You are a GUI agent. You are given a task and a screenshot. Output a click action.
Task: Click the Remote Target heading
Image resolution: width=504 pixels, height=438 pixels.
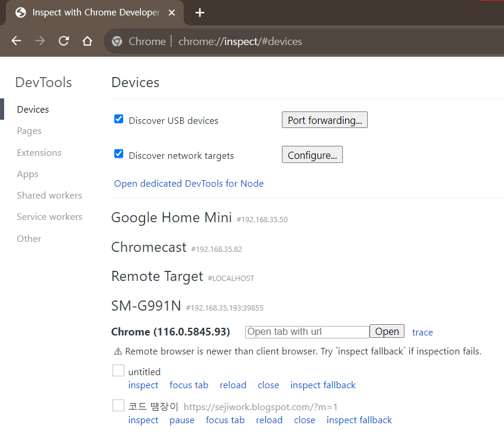point(157,277)
